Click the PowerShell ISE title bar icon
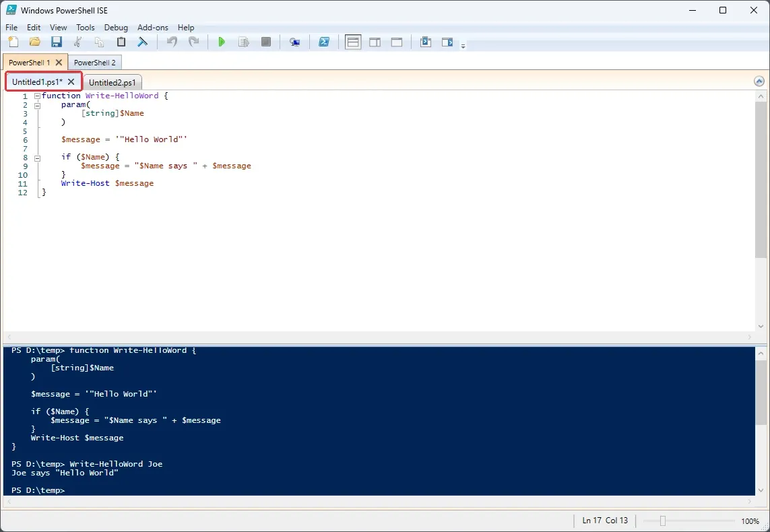This screenshot has height=532, width=770. 11,10
